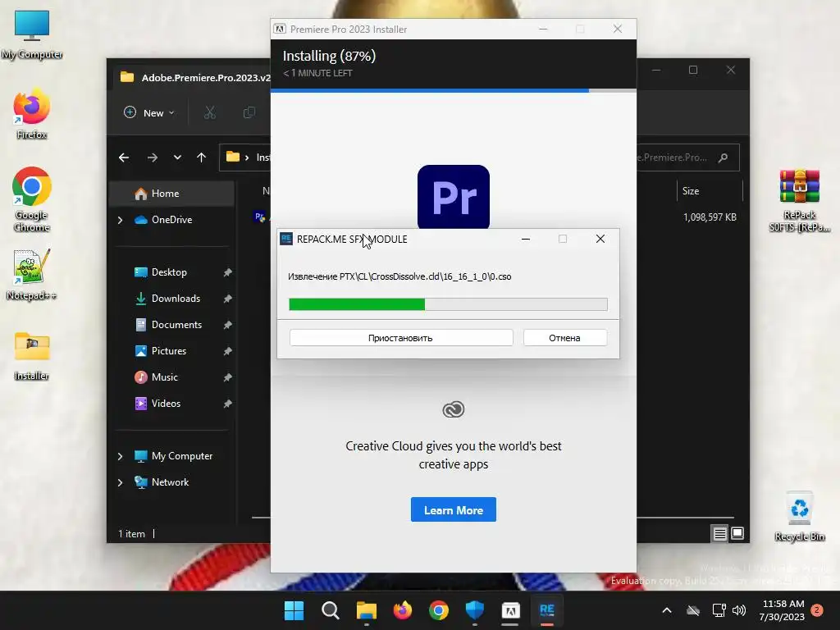Click the Creative Cloud logo icon
Screen dimensions: 840x630
click(453, 410)
